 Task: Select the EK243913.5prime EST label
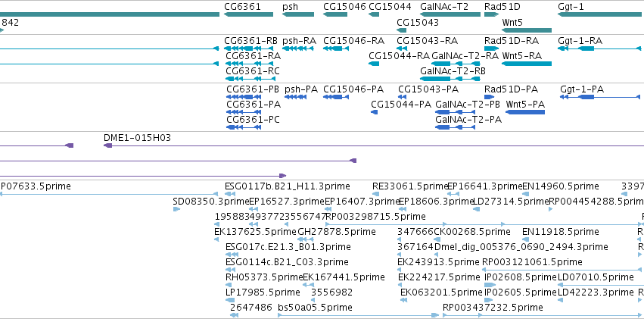click(438, 262)
